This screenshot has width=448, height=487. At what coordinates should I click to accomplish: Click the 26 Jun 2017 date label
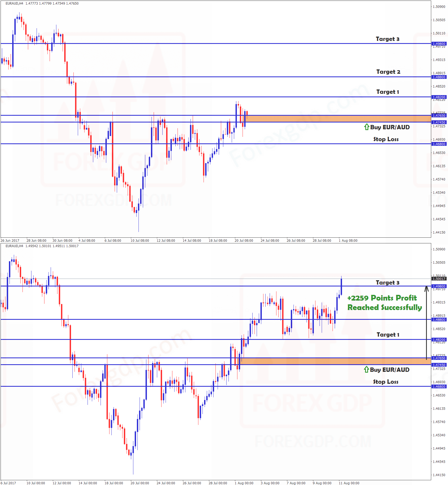[10, 240]
